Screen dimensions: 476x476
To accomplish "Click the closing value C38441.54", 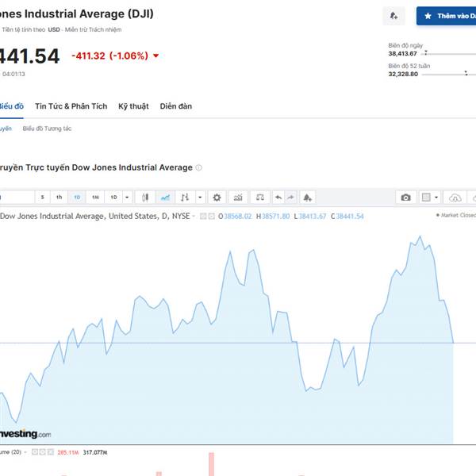I will tap(347, 216).
